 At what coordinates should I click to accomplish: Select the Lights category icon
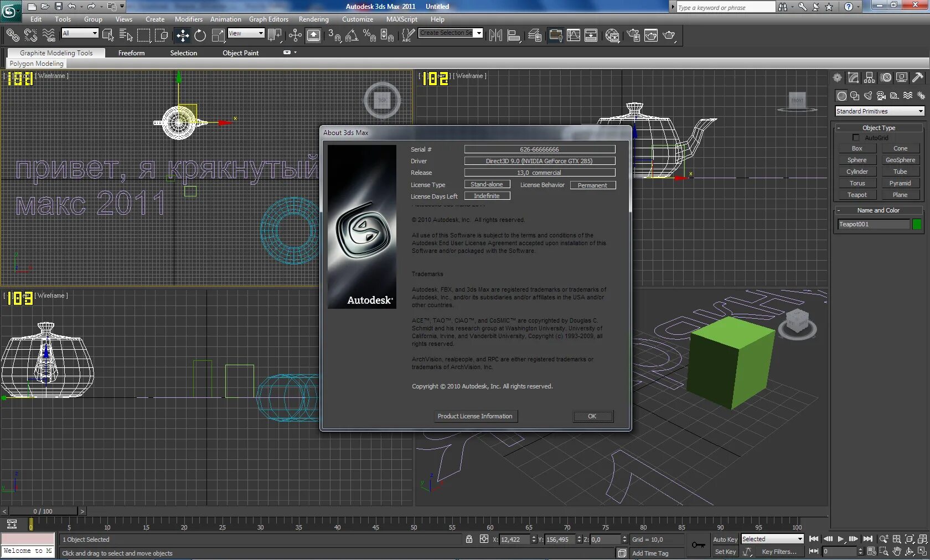point(868,96)
